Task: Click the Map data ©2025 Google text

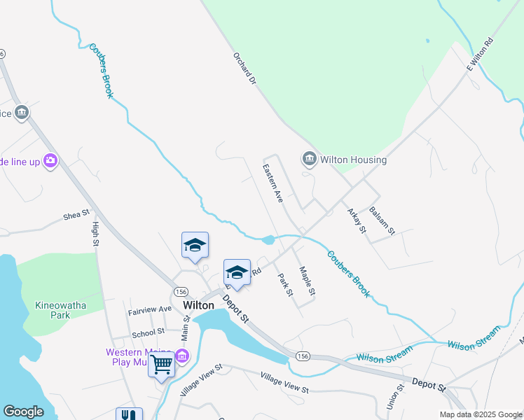Action: point(481,415)
